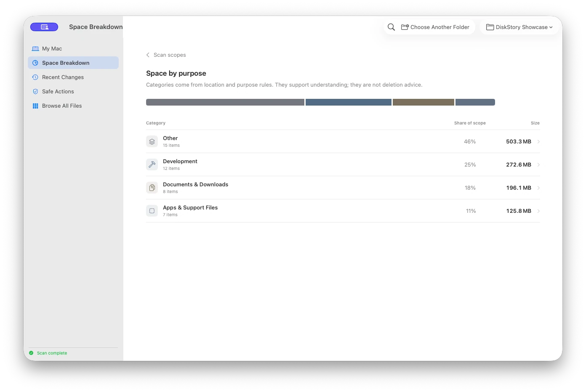Click the 11% share value
The height and width of the screenshot is (392, 586).
[x=471, y=211]
